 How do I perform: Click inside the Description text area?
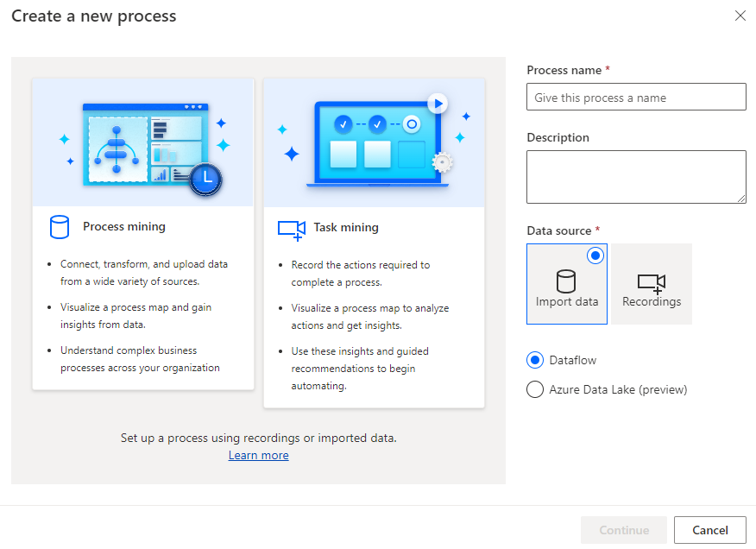(636, 176)
